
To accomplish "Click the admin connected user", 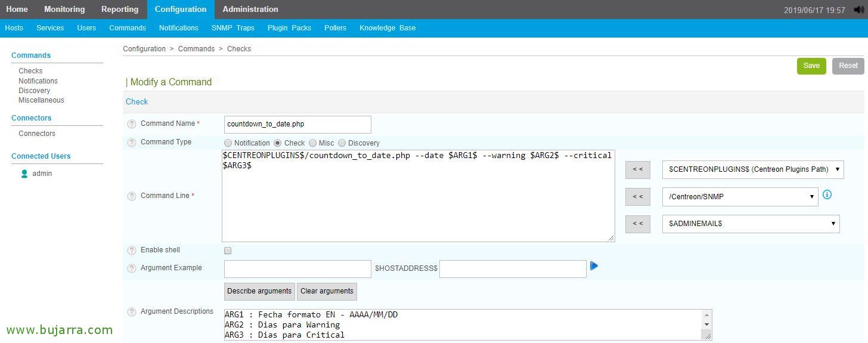I will (42, 174).
